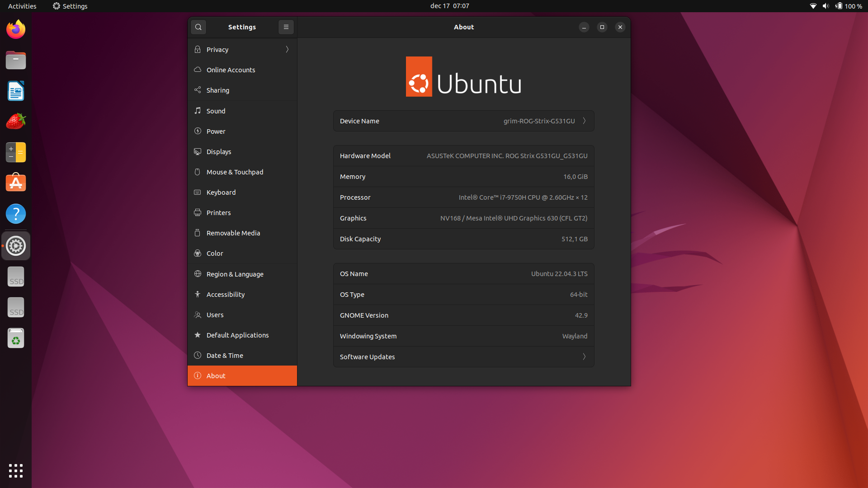Open Software Updates chevron

click(x=584, y=357)
